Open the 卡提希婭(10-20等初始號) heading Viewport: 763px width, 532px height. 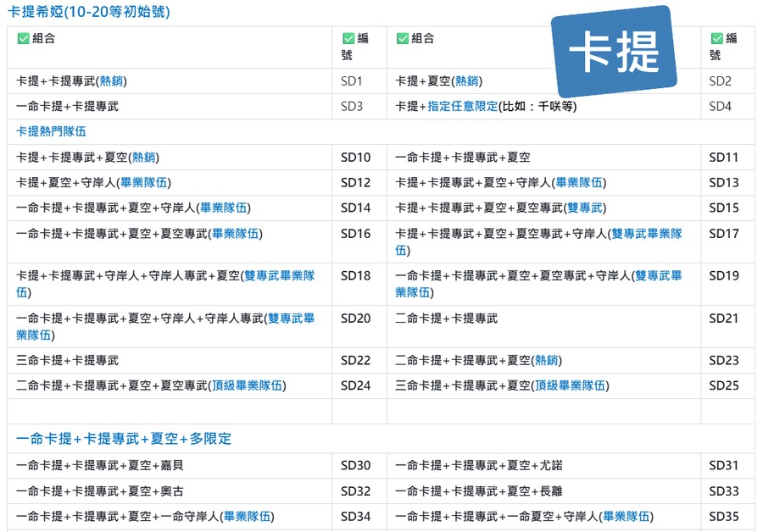point(88,12)
